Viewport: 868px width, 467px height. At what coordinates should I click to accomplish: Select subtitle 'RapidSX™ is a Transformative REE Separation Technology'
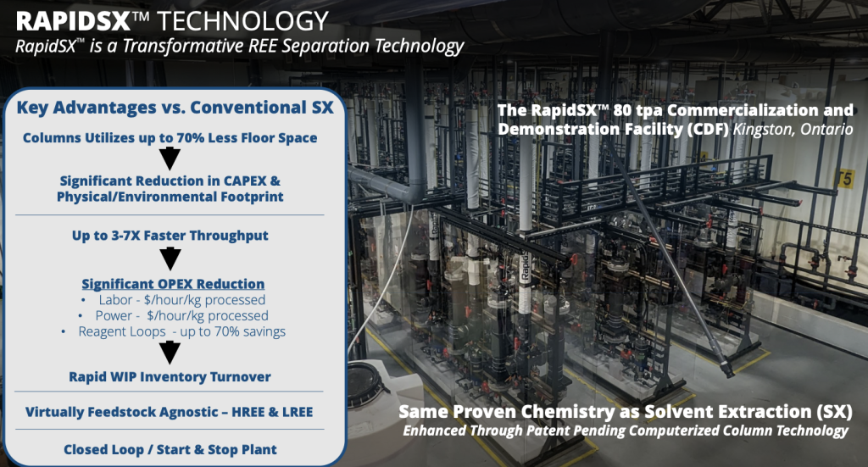pyautogui.click(x=240, y=47)
